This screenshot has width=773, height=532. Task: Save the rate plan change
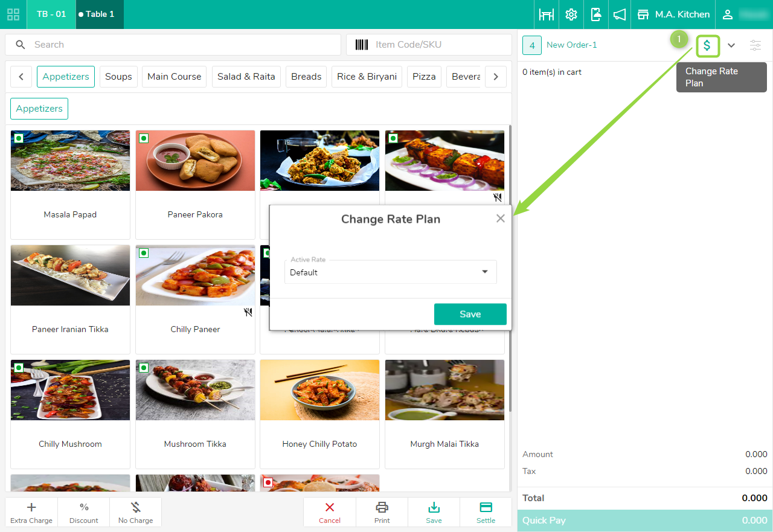(470, 314)
